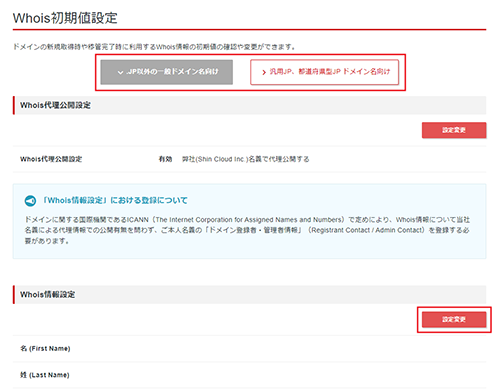The height and width of the screenshot is (391, 500).
Task: Click the 弊社(Shin Cloud Inc.)名義で代理公開する text
Action: click(245, 159)
